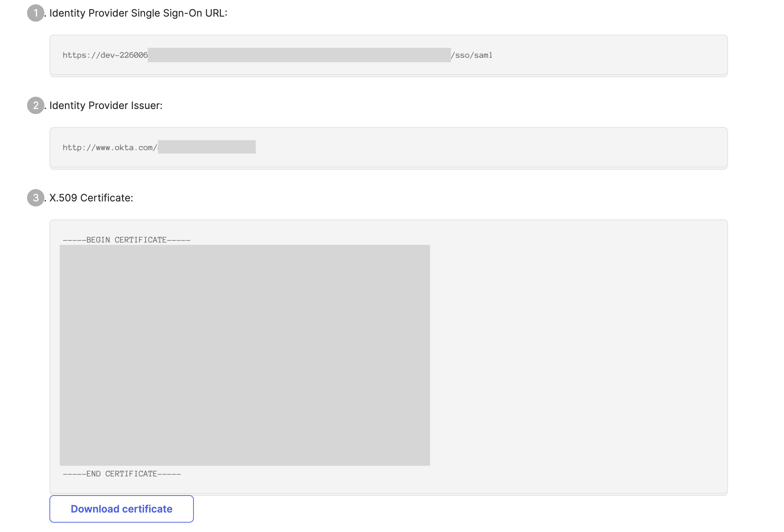
Task: Click the Identity Provider Single Sign-On URL heading
Action: [138, 13]
